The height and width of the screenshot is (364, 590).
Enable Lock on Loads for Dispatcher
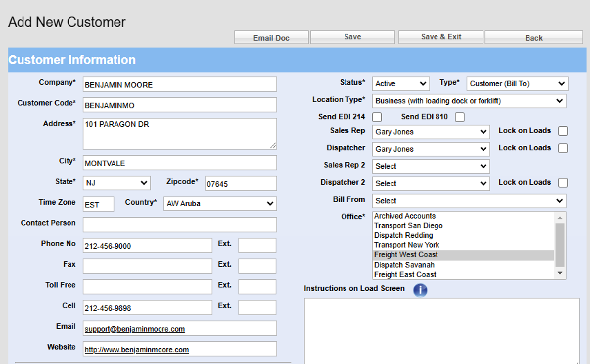[563, 148]
